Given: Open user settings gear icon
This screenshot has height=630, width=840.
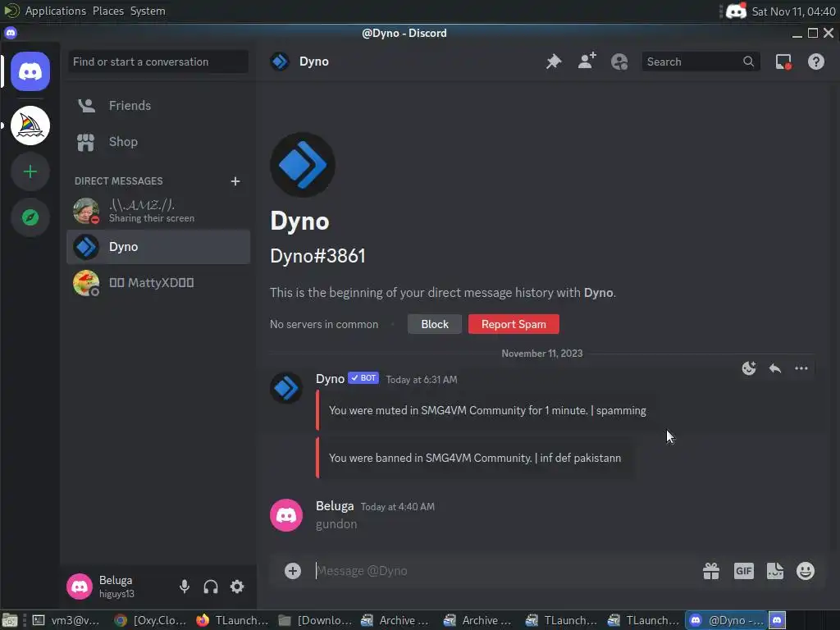Looking at the screenshot, I should click(x=237, y=587).
